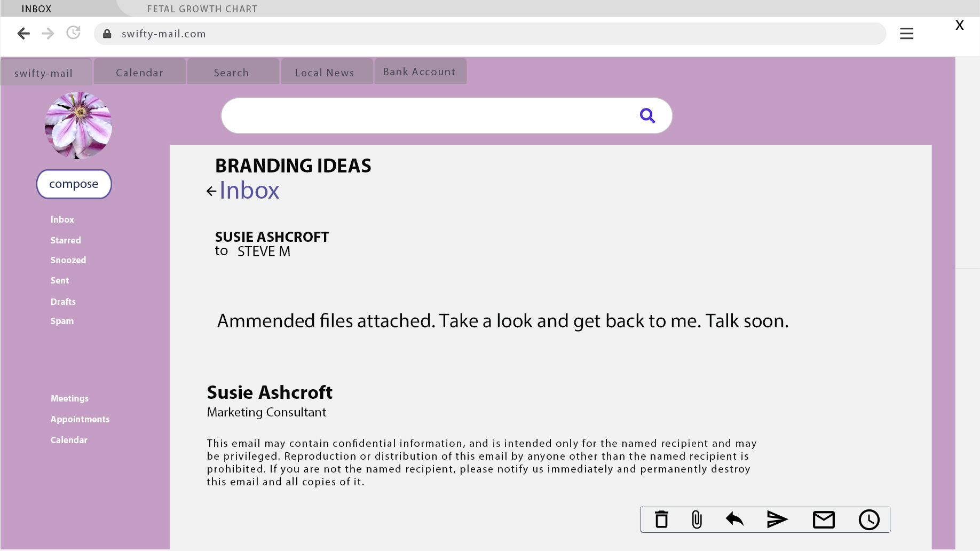
Task: Open the Starred folder in sidebar
Action: (x=66, y=240)
